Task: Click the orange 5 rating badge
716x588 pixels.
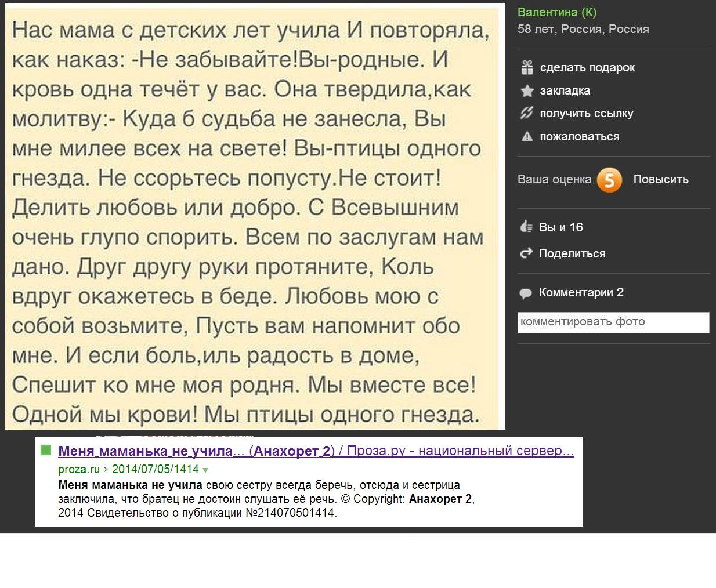Action: pyautogui.click(x=609, y=180)
